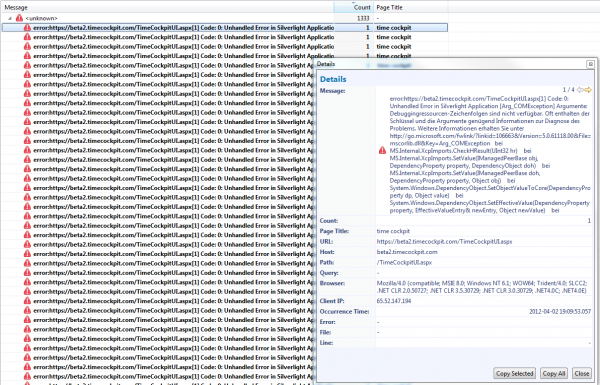Image resolution: width=600 pixels, height=385 pixels.
Task: Select the Browser user agent string
Action: tap(482, 287)
